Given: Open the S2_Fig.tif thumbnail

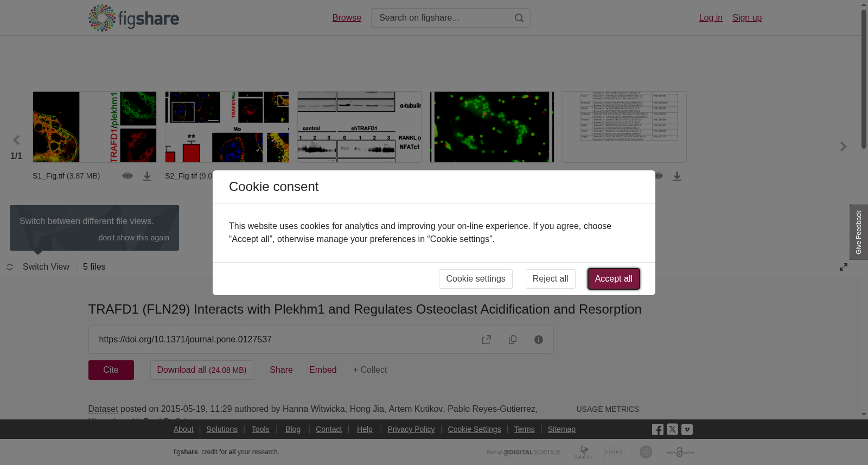Looking at the screenshot, I should click(x=227, y=127).
